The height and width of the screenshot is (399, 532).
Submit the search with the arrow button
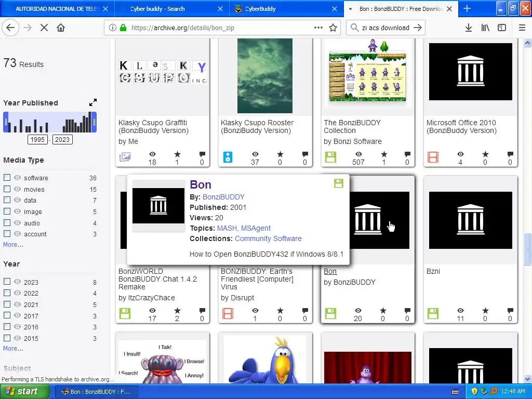coord(418,28)
